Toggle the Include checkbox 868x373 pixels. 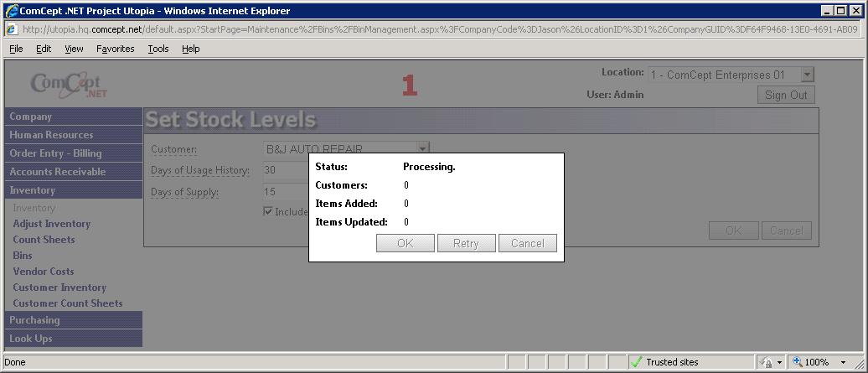click(268, 211)
